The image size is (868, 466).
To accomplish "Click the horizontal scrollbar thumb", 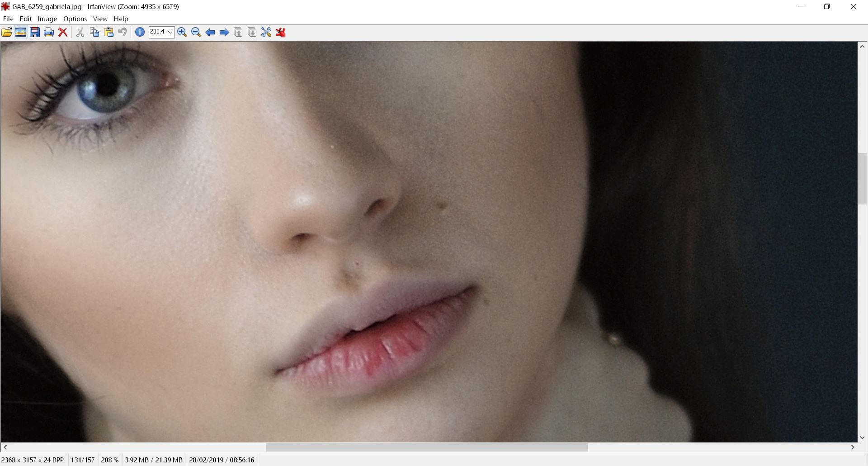I will (x=427, y=447).
